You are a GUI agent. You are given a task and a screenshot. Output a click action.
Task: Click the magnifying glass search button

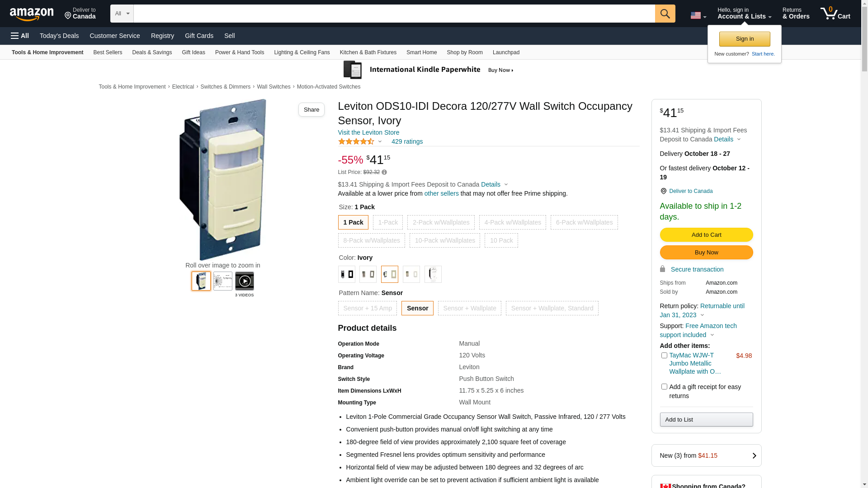[665, 14]
